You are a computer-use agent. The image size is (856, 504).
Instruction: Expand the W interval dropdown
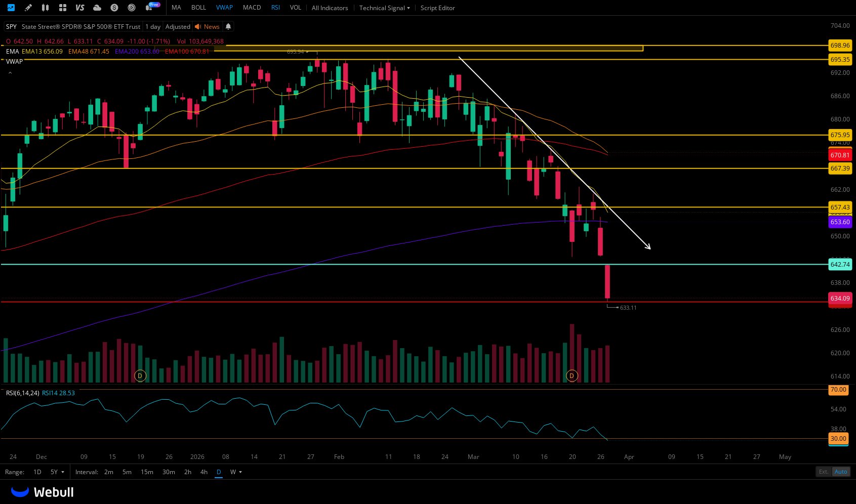(236, 472)
